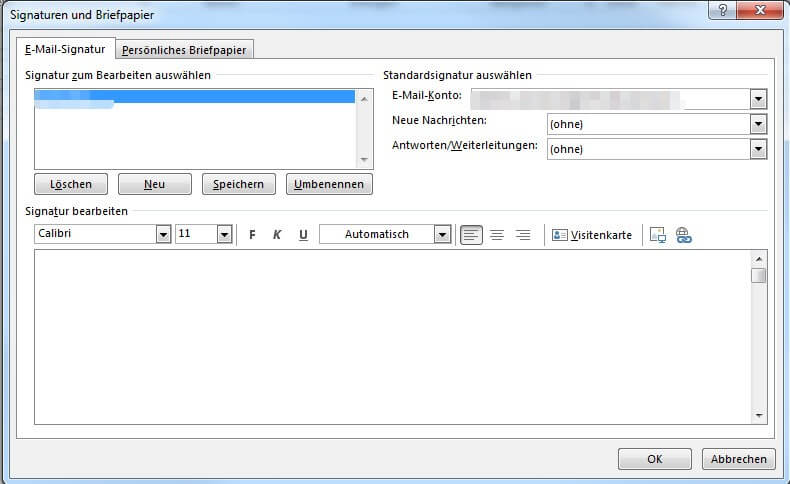Open the Antworten/Weiterleitungen dropdown
Screen dimensions: 790x484
[758, 149]
